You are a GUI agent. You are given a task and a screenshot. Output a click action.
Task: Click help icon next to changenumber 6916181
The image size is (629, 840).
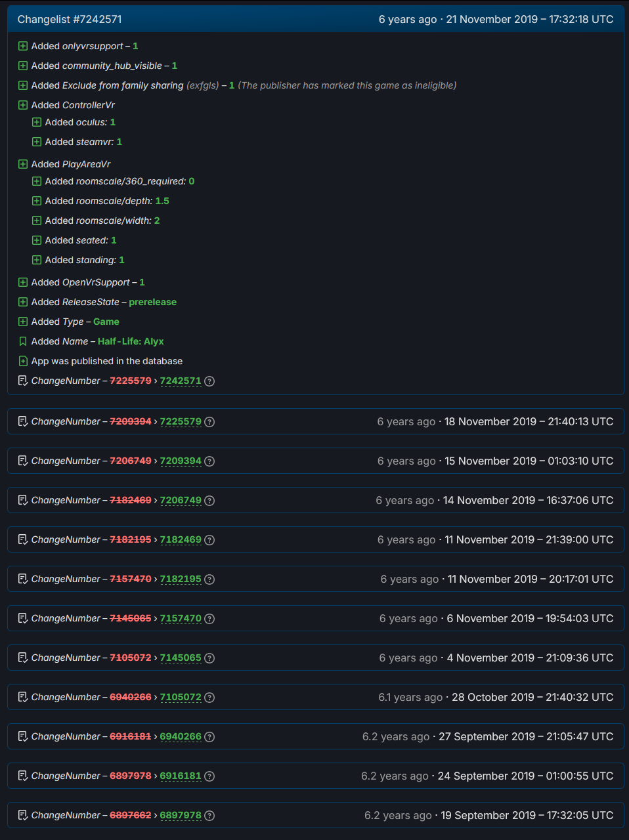click(x=209, y=776)
